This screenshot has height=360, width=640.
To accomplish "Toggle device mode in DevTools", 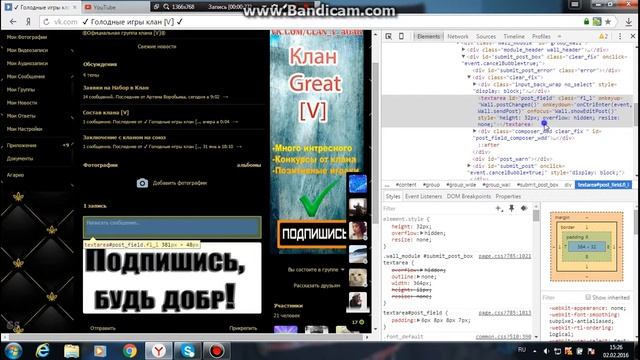I will tap(401, 36).
